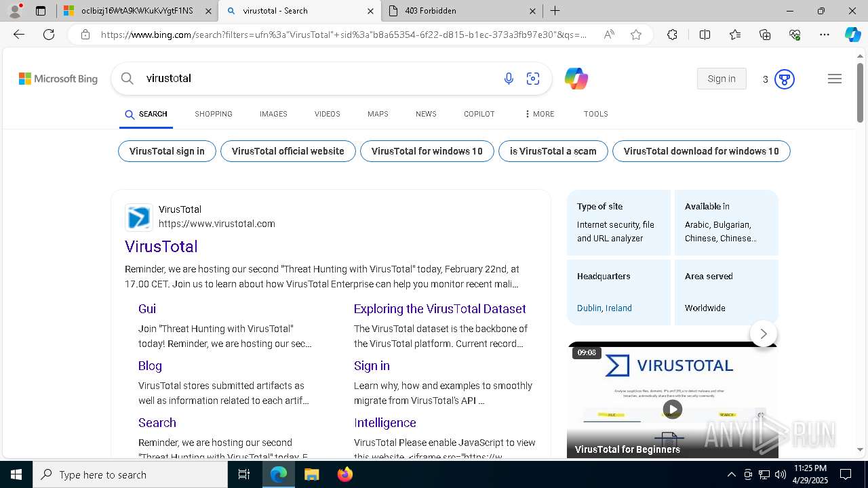Click the browser address bar URL
Screen dimensions: 868x488
[x=343, y=35]
